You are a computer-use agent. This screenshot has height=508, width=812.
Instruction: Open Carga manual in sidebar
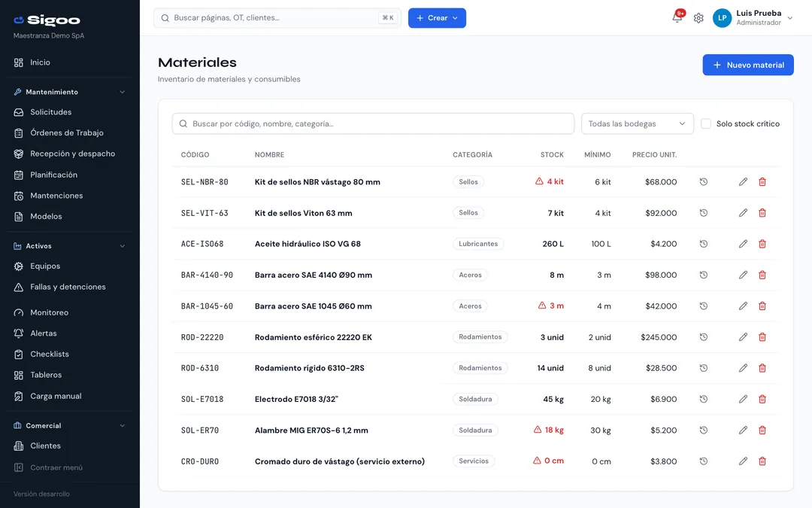70,396
